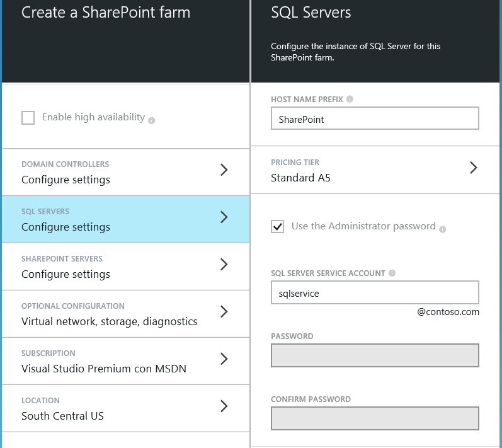Open Visual Studio Premium con MSDN subscription
502x448 pixels.
click(x=104, y=369)
